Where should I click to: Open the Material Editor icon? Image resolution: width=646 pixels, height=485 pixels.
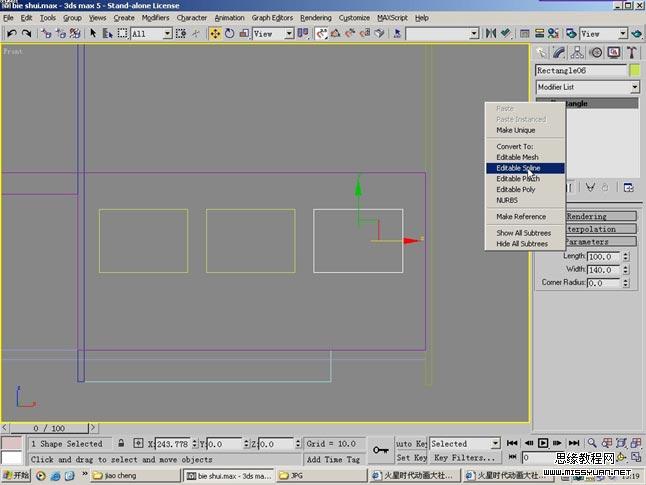coord(553,33)
